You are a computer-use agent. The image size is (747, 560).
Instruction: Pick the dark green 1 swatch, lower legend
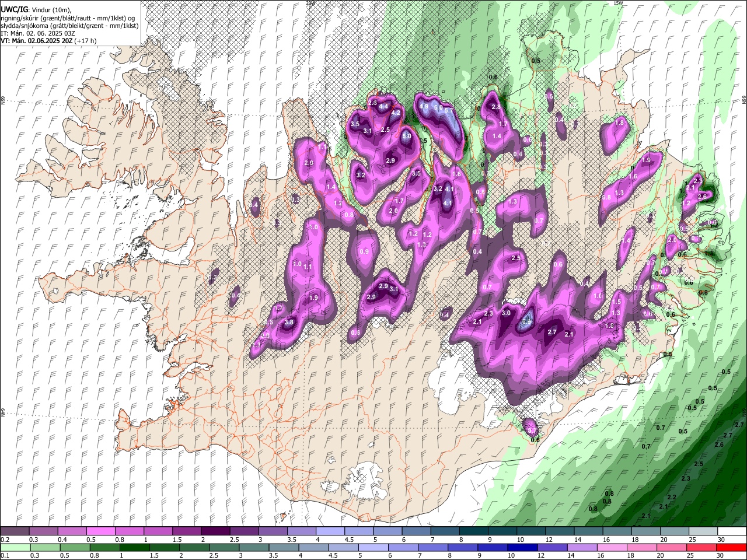[x=134, y=547]
